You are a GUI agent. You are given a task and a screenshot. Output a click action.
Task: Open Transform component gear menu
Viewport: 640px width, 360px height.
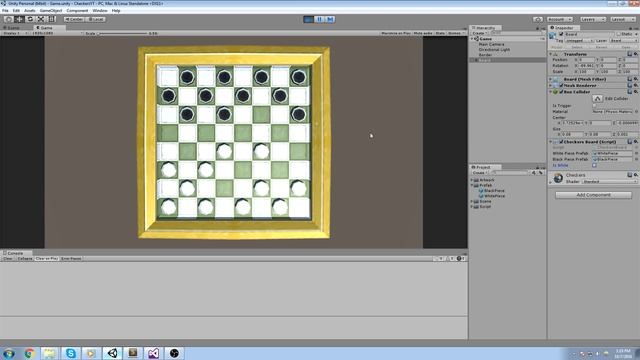(636, 54)
